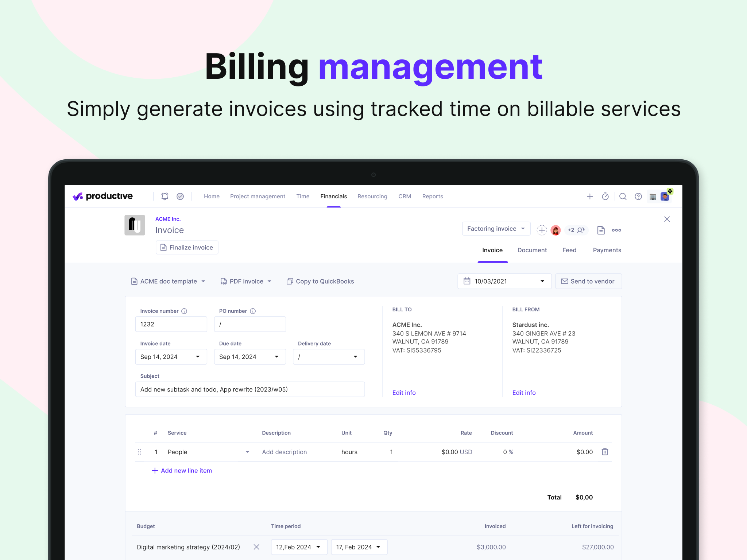Switch to the Document tab
747x560 pixels.
(532, 249)
